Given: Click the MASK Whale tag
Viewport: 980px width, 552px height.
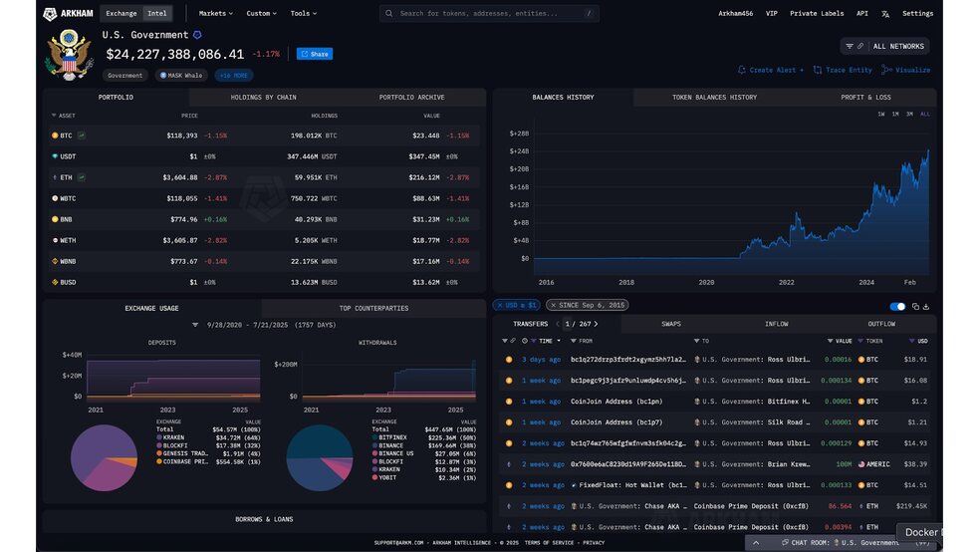Looking at the screenshot, I should pos(181,76).
